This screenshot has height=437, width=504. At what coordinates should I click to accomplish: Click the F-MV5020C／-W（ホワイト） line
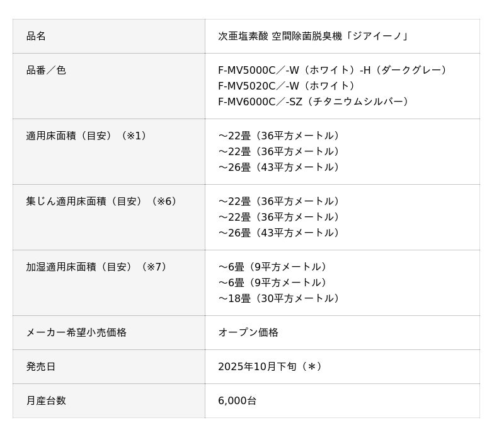tap(288, 86)
